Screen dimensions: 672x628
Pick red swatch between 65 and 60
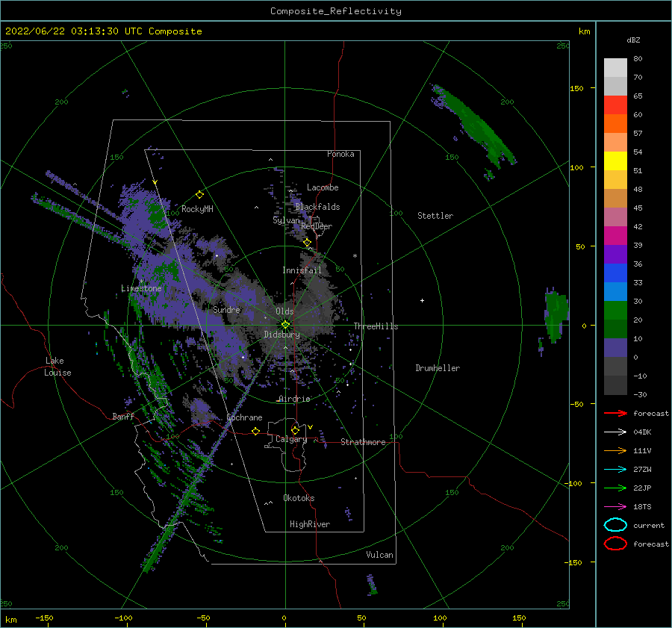(615, 105)
